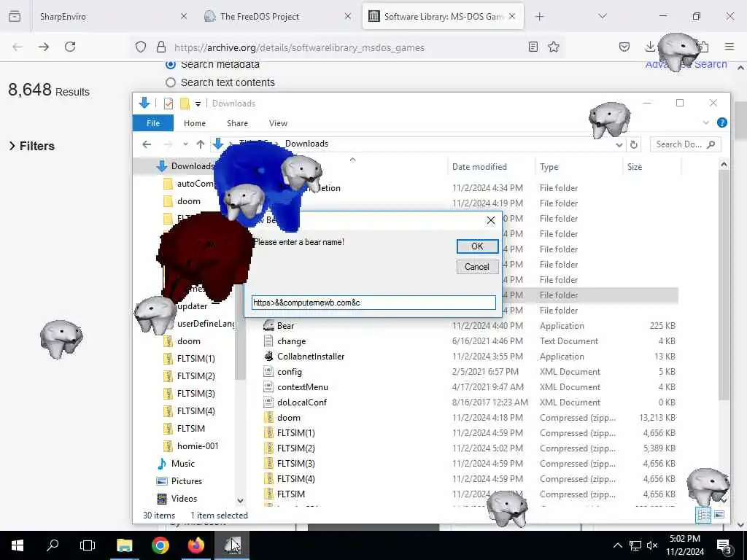This screenshot has width=747, height=560.
Task: Click Explorer up one level arrow
Action: click(201, 144)
